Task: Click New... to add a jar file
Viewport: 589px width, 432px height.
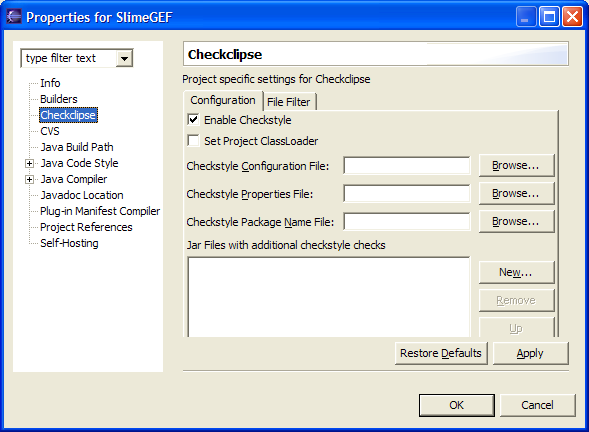Action: pos(516,272)
